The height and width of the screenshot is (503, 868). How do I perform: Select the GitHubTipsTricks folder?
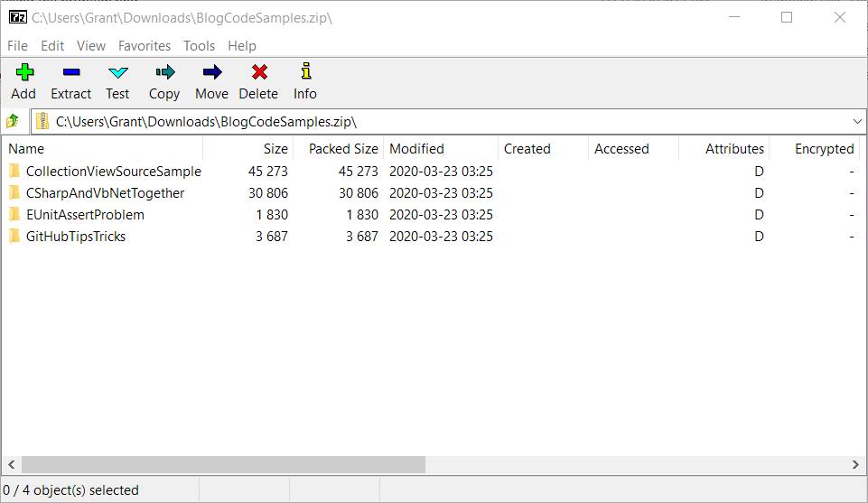point(75,237)
